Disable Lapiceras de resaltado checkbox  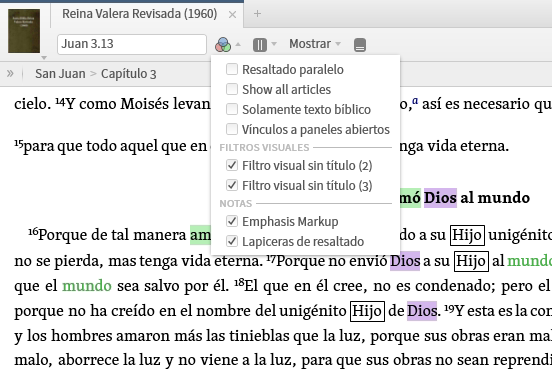click(x=232, y=241)
